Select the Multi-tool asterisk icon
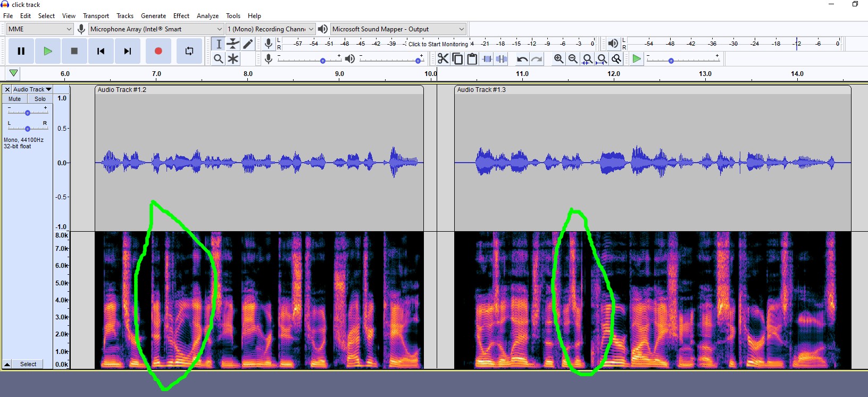Screen dimensions: 868x397 coord(233,58)
